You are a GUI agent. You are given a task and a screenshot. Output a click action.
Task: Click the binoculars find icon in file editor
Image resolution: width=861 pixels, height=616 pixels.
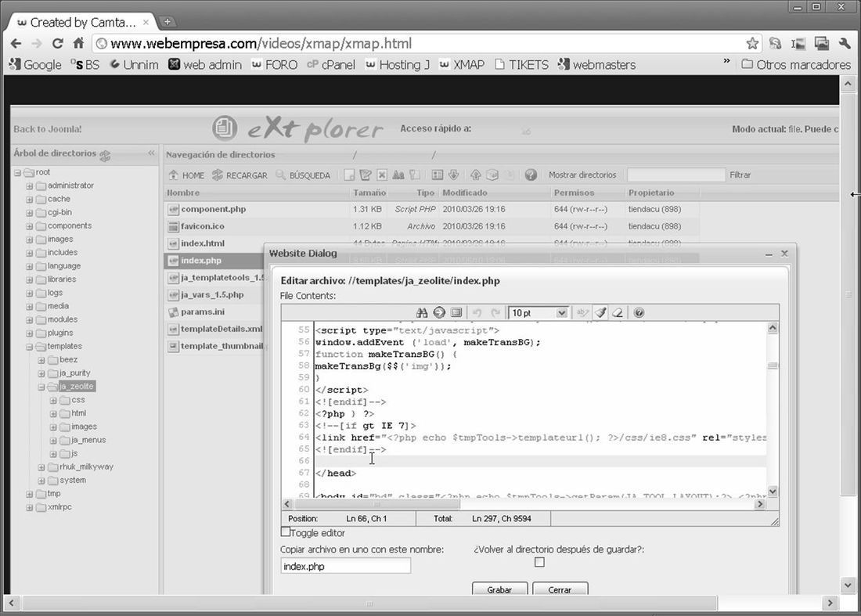point(422,313)
